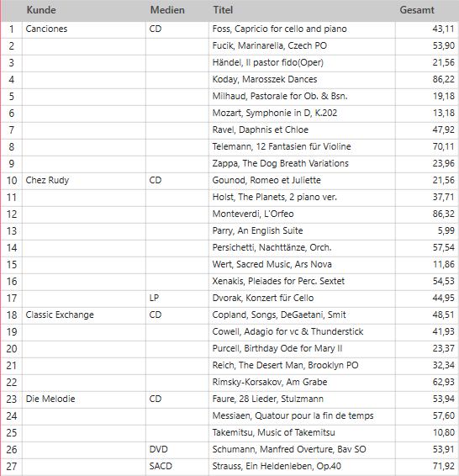Click total value 13,18
The width and height of the screenshot is (459, 476).
click(x=427, y=114)
